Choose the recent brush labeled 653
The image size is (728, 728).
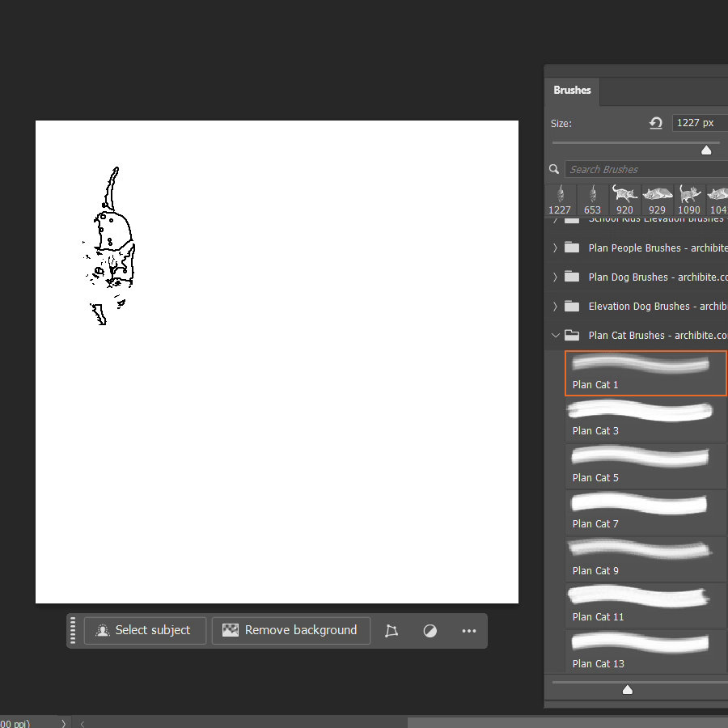click(x=592, y=200)
